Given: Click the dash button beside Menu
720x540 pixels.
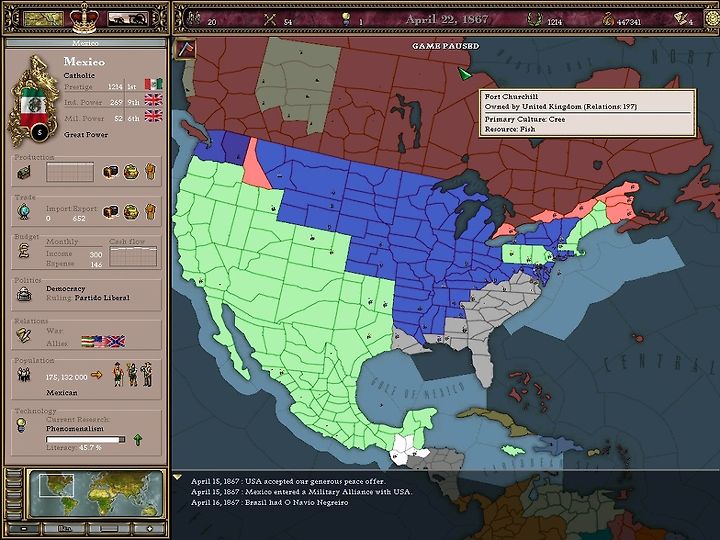Looking at the screenshot, I should click(109, 529).
